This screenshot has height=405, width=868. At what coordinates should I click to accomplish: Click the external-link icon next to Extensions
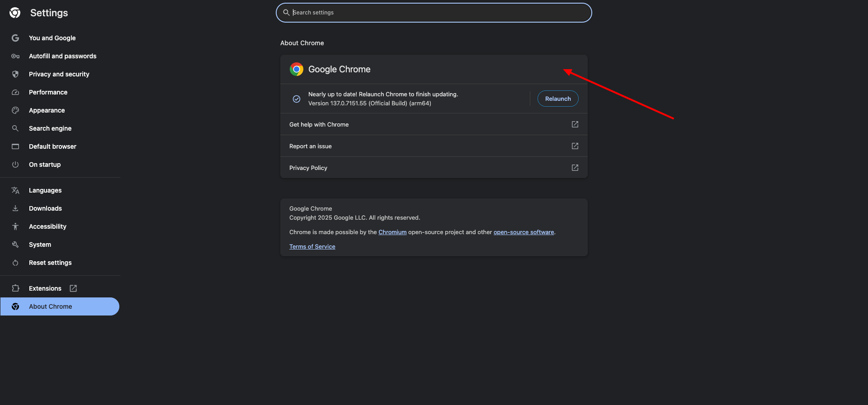(x=73, y=288)
